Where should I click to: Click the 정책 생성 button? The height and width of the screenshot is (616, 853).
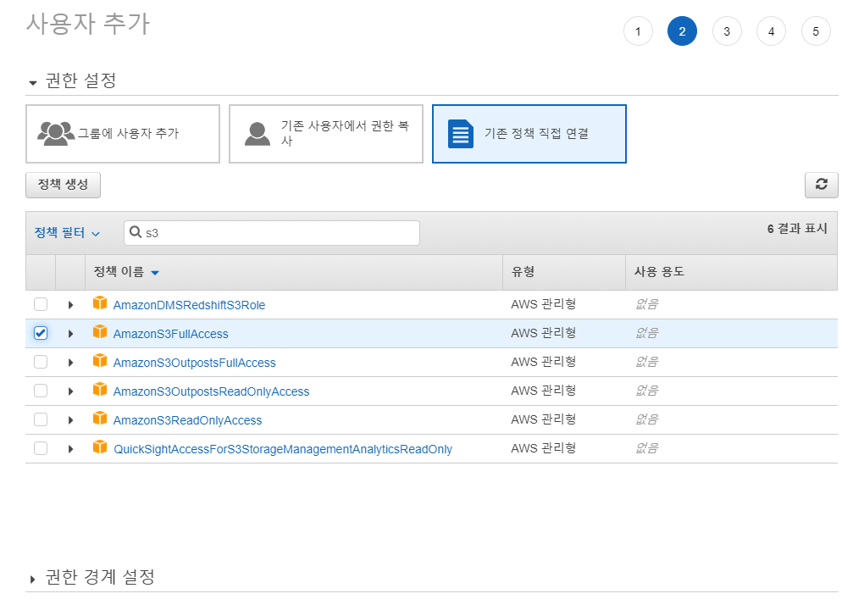point(63,185)
